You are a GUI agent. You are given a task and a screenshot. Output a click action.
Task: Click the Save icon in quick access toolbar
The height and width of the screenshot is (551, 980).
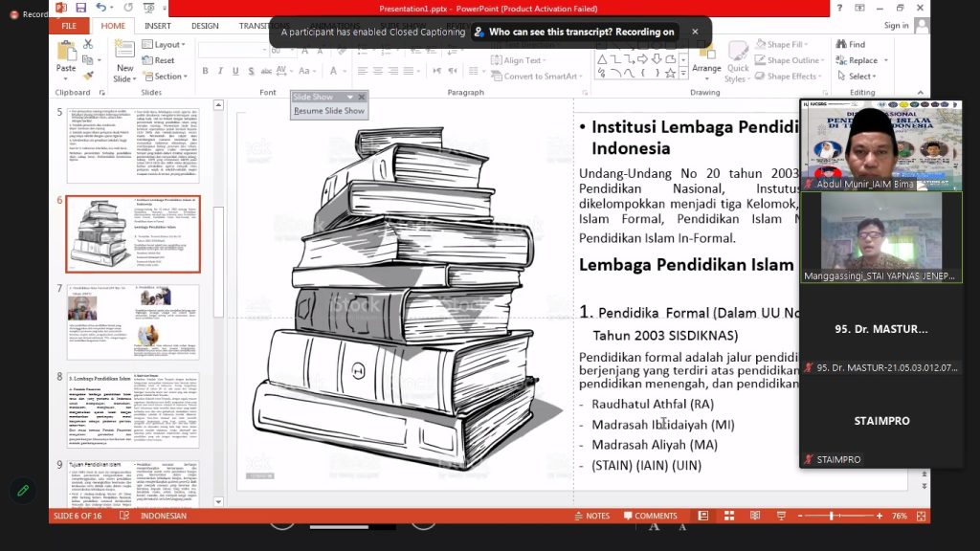80,8
